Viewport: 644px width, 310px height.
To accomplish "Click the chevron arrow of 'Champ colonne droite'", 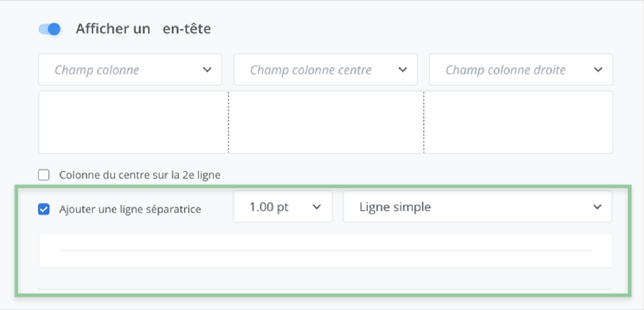I will click(598, 70).
